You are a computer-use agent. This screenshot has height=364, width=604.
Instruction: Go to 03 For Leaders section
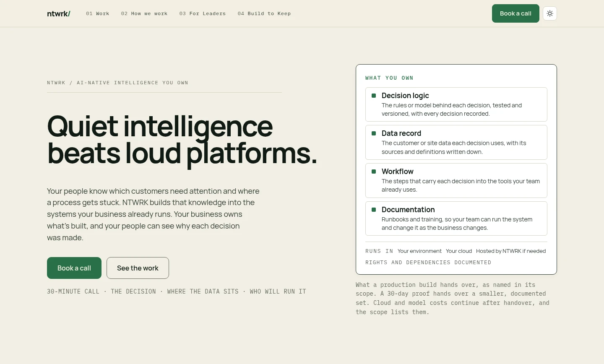tap(203, 13)
